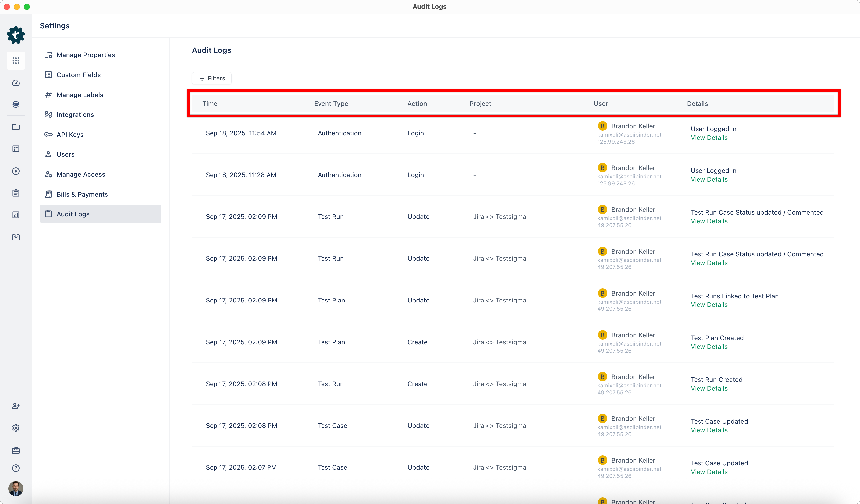Screen dimensions: 860x504
Task: Open the Filters button
Action: pyautogui.click(x=212, y=78)
